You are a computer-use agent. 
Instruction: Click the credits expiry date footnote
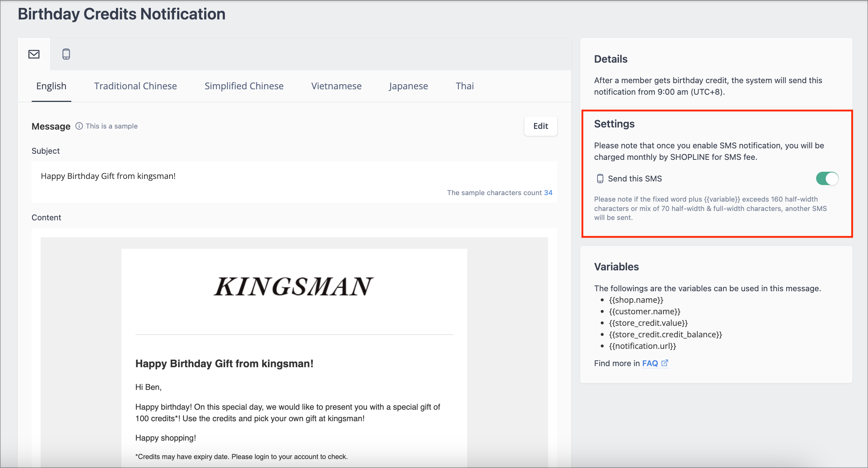click(242, 456)
